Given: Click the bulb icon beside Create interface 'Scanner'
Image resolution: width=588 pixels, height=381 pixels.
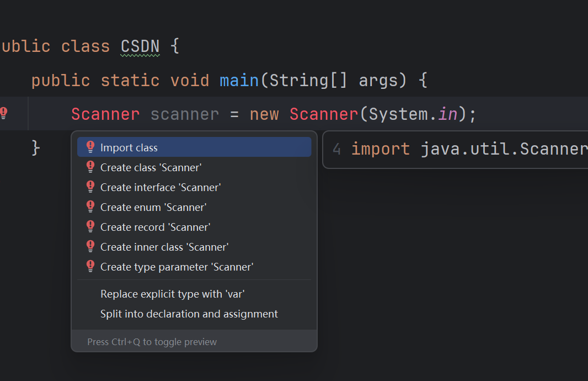Looking at the screenshot, I should [x=90, y=187].
